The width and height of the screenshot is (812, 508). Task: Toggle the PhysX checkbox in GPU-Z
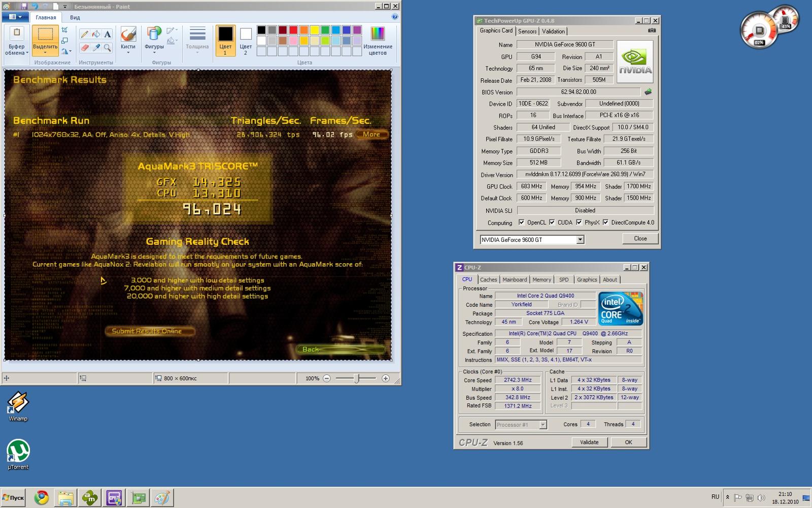[579, 223]
